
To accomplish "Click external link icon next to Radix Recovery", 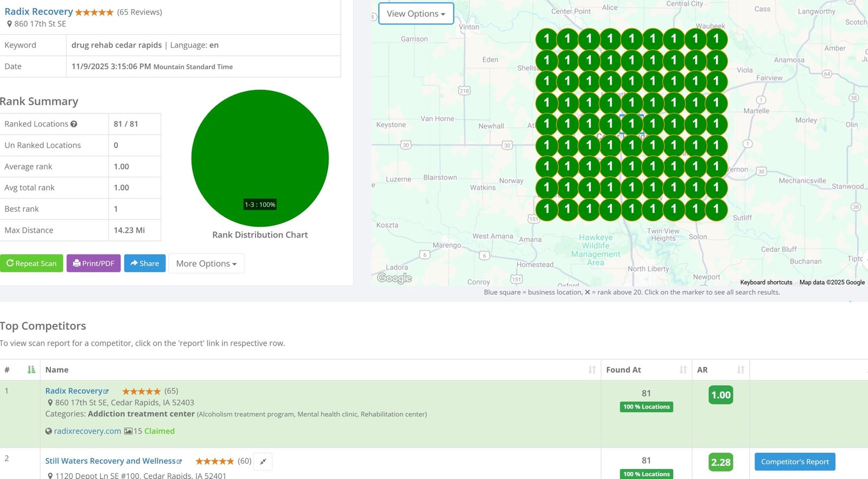I will [106, 392].
